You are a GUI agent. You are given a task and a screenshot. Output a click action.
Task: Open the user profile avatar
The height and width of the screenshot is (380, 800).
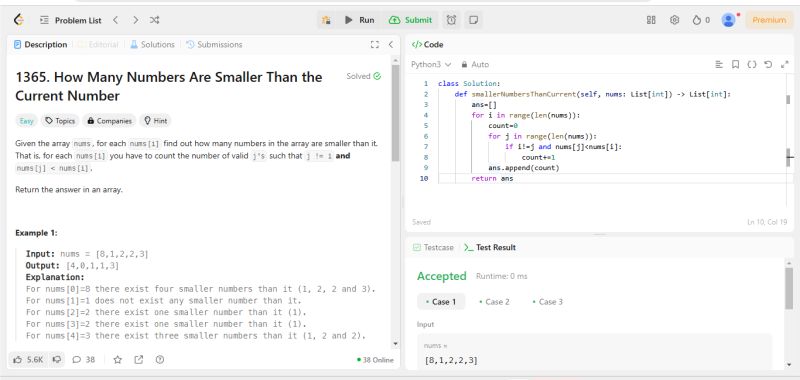tap(729, 20)
